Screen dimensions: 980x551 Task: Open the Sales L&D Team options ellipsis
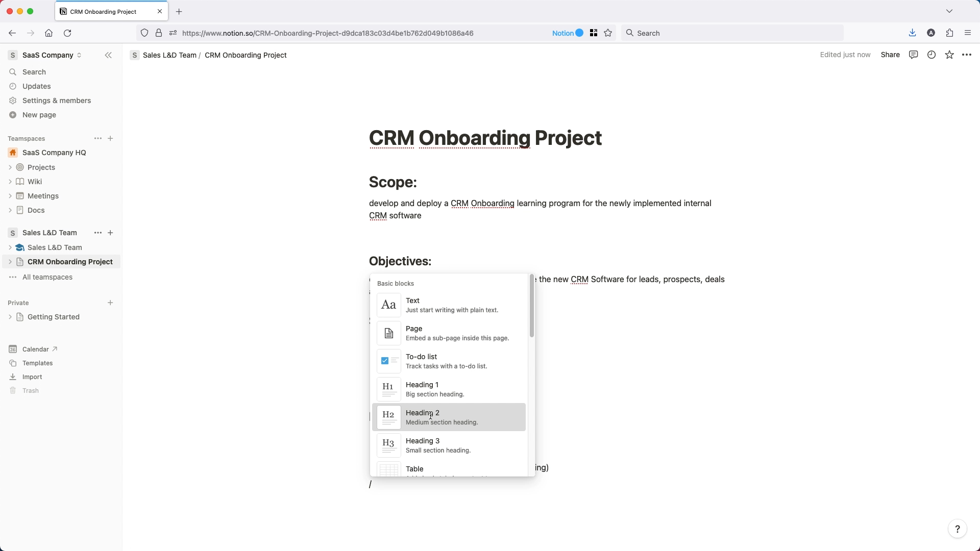pos(98,233)
